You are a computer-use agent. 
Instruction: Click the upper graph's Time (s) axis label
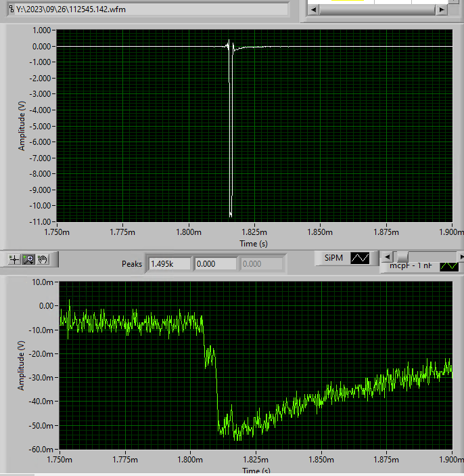click(x=254, y=244)
